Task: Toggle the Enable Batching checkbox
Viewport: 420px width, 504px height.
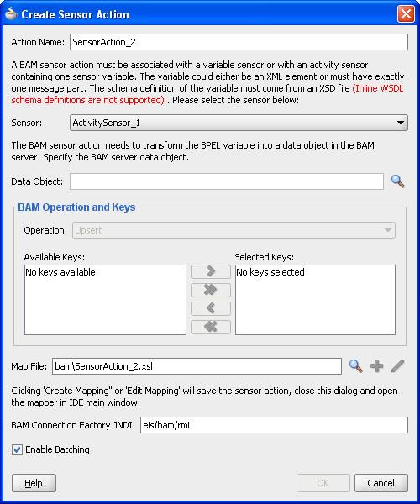Action: [x=17, y=449]
